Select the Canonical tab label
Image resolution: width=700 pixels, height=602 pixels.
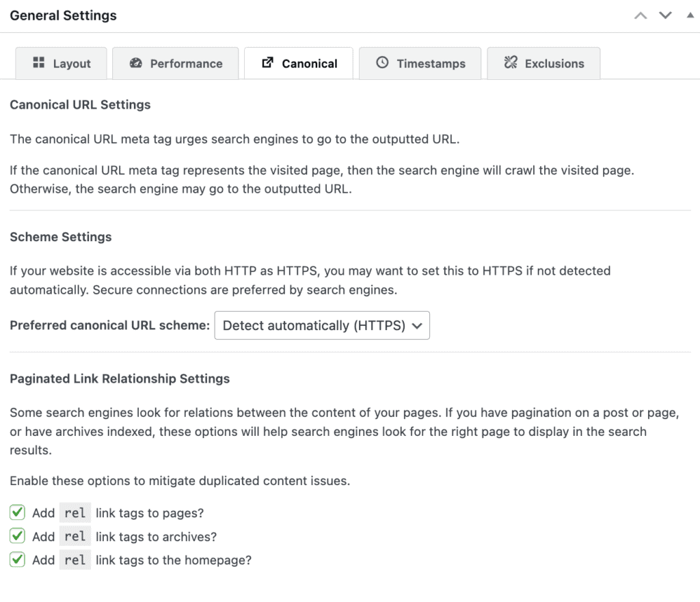pos(310,64)
